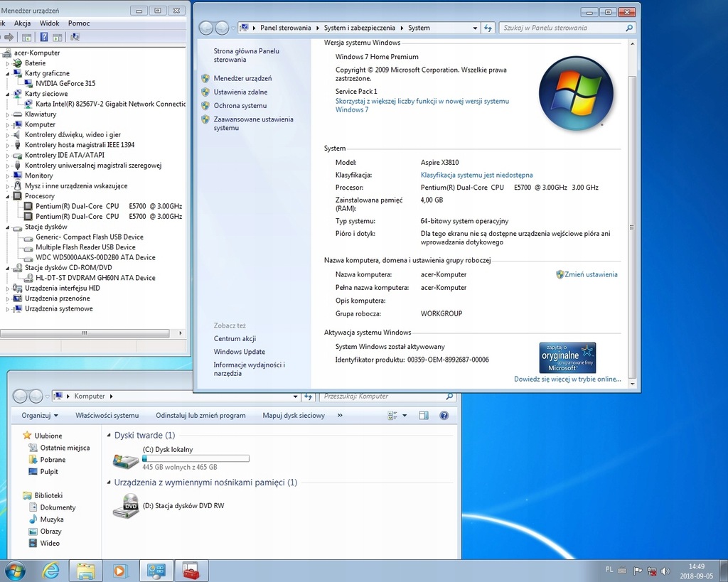Click Strona główna Panelu sterowania link

tap(247, 55)
